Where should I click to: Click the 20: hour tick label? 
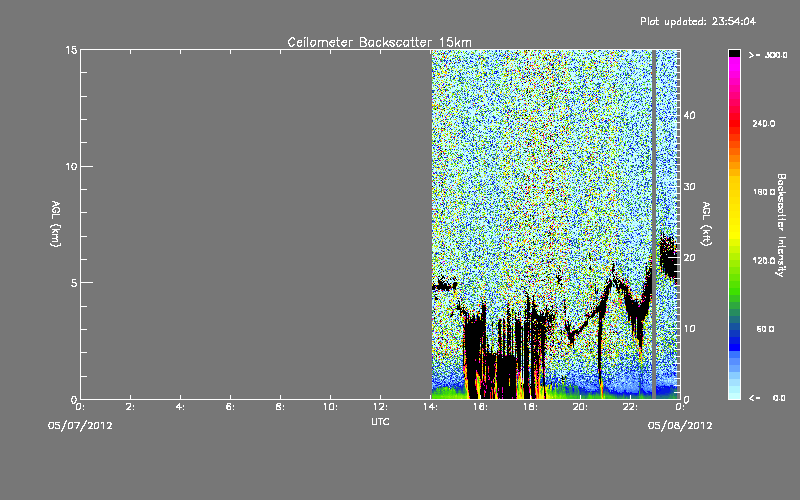[580, 407]
